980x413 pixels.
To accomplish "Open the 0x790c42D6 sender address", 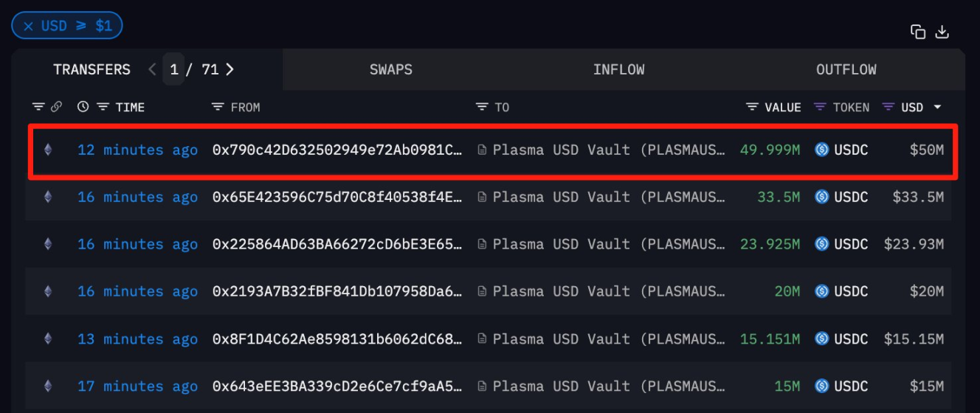I will point(337,150).
